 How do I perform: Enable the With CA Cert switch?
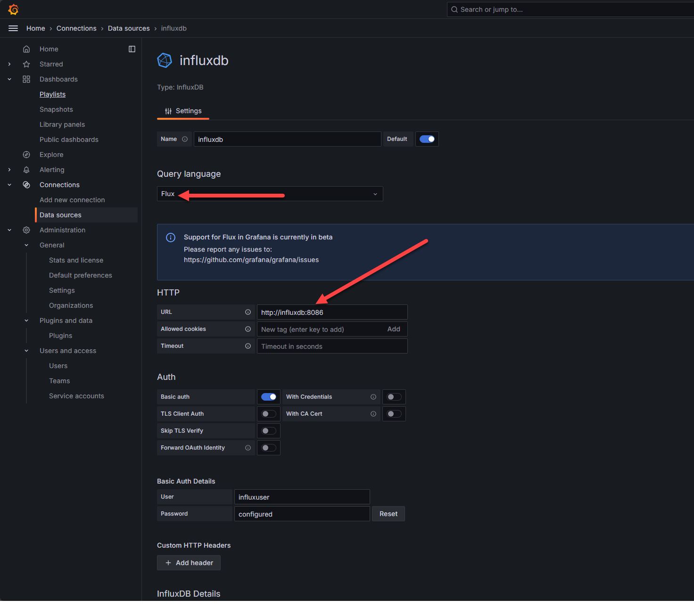click(x=394, y=414)
